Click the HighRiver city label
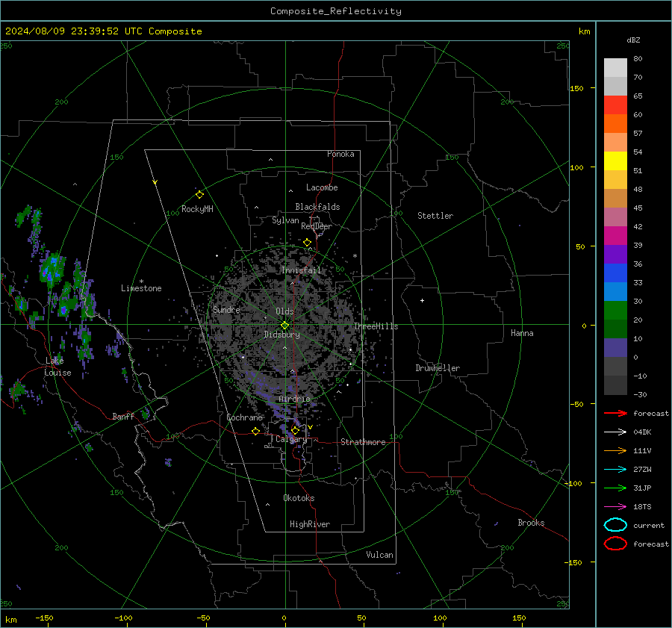This screenshot has width=672, height=628. (x=310, y=524)
